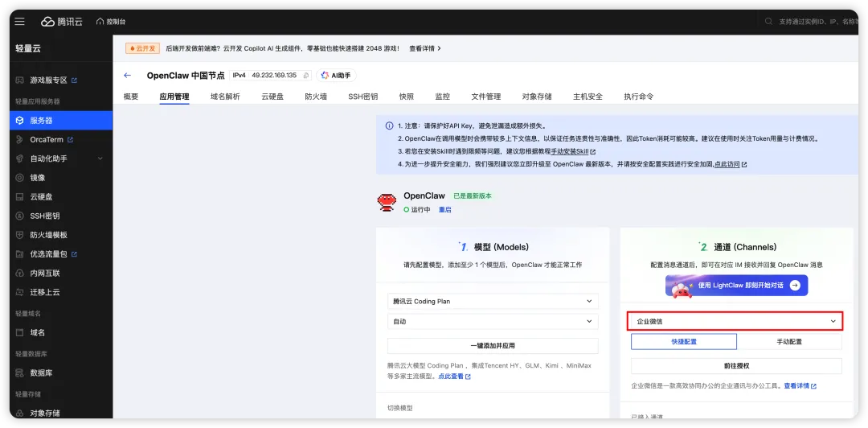The image size is (868, 428).
Task: Open 查看详情 in the top banner
Action: [x=424, y=48]
